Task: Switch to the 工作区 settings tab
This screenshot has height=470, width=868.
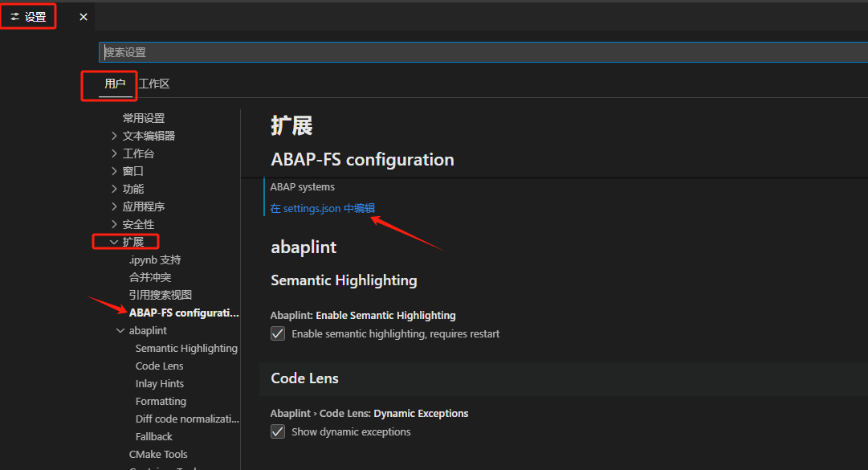Action: point(154,84)
